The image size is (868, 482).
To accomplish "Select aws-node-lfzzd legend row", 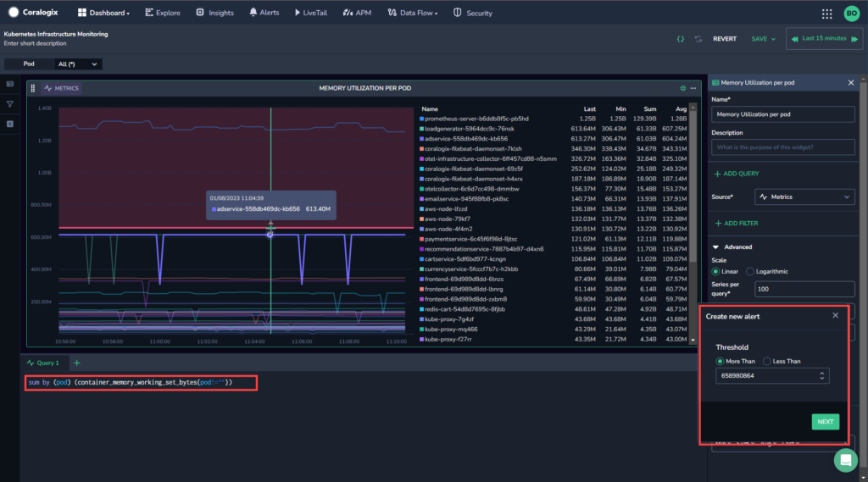I will 554,209.
